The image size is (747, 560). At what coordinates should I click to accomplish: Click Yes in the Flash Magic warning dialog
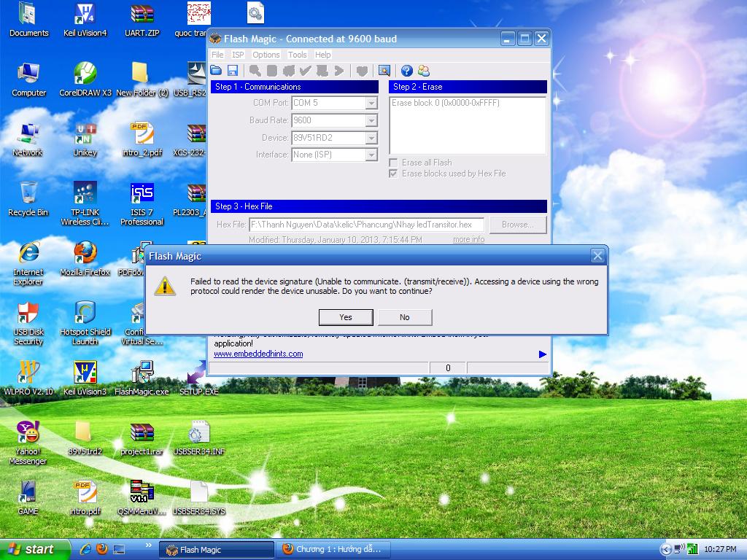(x=346, y=317)
